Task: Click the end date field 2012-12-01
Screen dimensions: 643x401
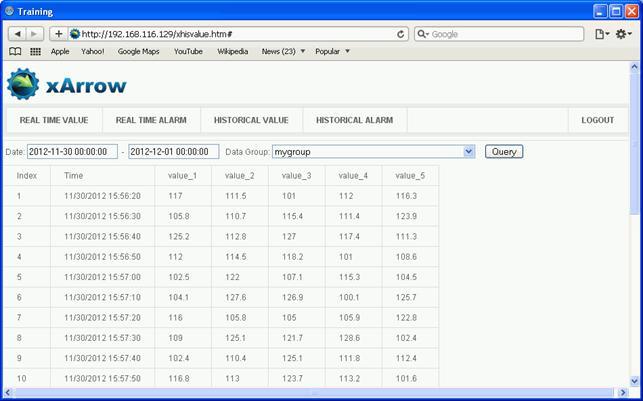Action: click(x=174, y=152)
